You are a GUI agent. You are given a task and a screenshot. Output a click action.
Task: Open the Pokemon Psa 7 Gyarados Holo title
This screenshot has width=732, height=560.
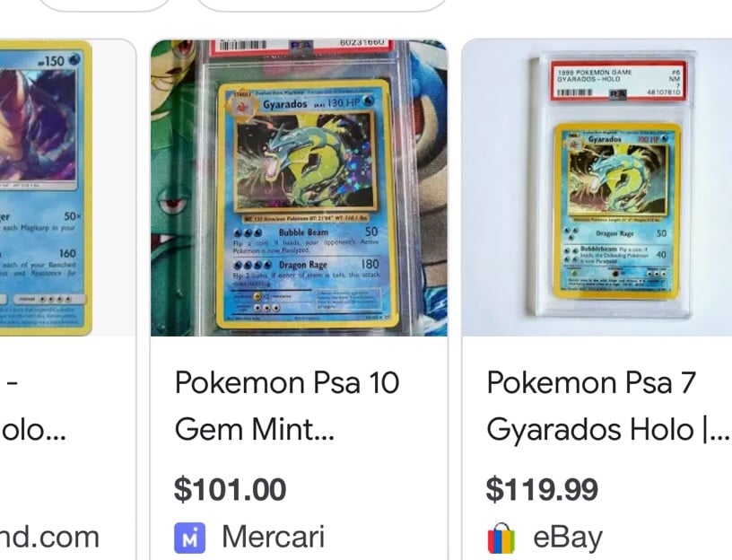pos(608,406)
